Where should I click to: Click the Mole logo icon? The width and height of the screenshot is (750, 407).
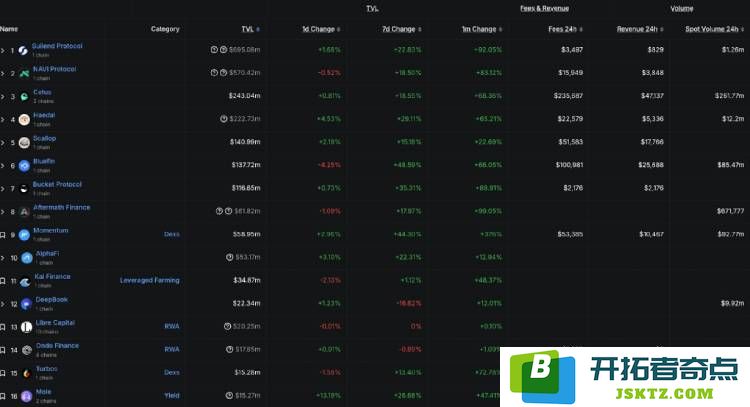26,396
